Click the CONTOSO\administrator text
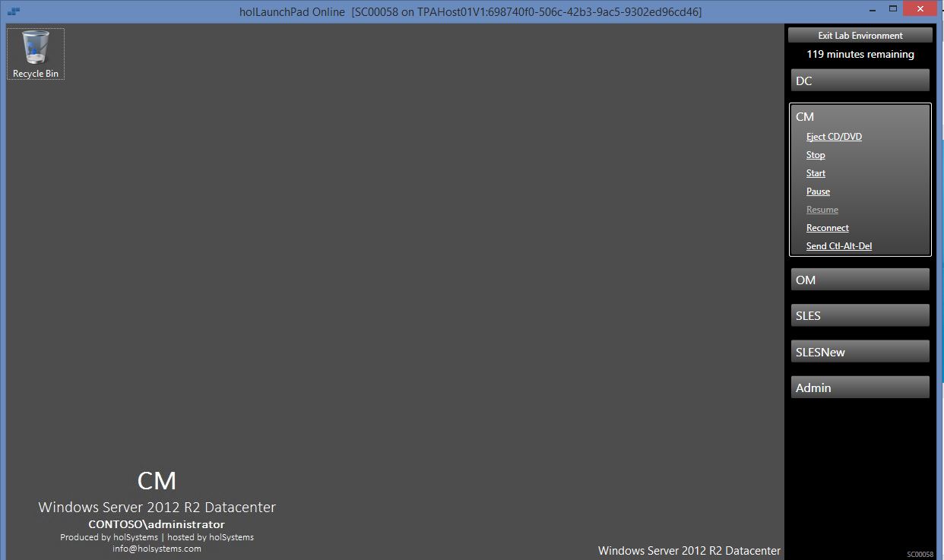Viewport: 944px width, 560px height. 157,524
